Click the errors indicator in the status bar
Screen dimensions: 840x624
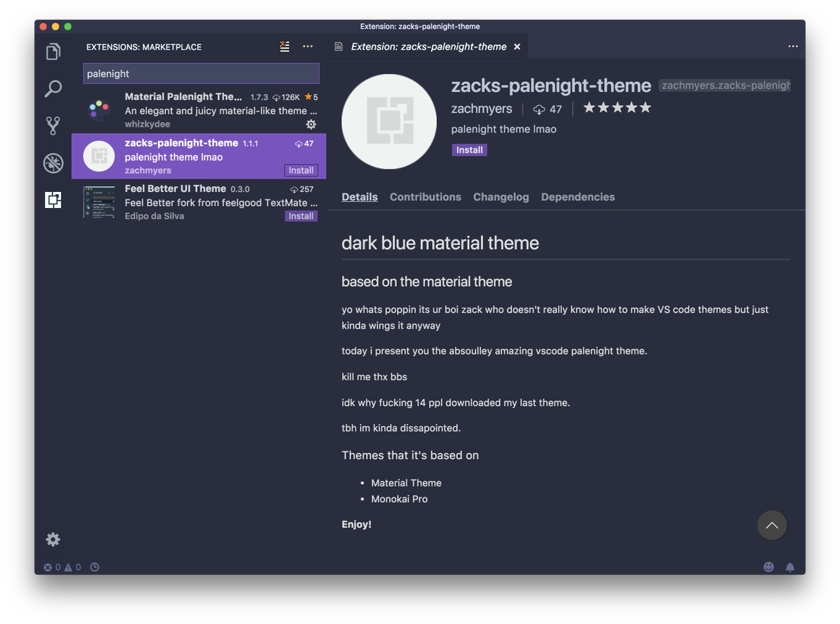tap(48, 567)
